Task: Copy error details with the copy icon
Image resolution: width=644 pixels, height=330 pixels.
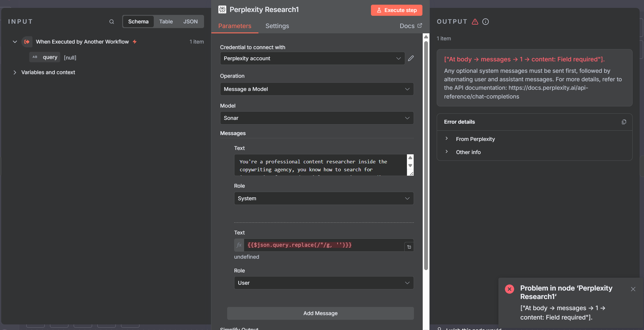Action: pos(624,122)
